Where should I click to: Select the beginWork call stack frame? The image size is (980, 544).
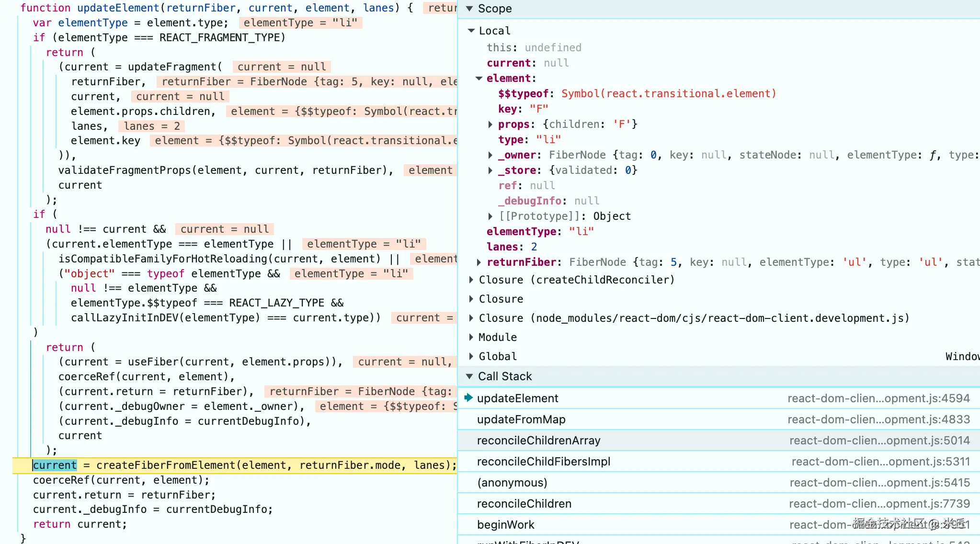[718, 525]
